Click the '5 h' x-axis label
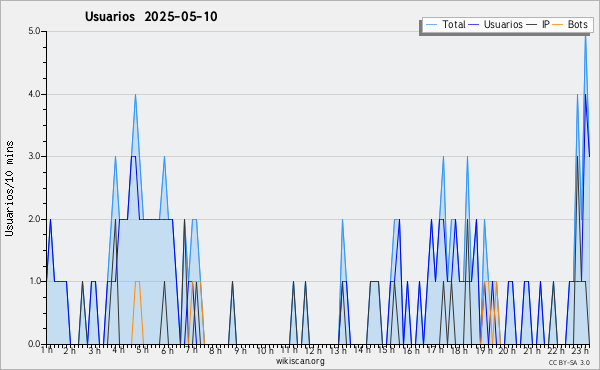Image resolution: width=600 pixels, height=370 pixels. [142, 350]
